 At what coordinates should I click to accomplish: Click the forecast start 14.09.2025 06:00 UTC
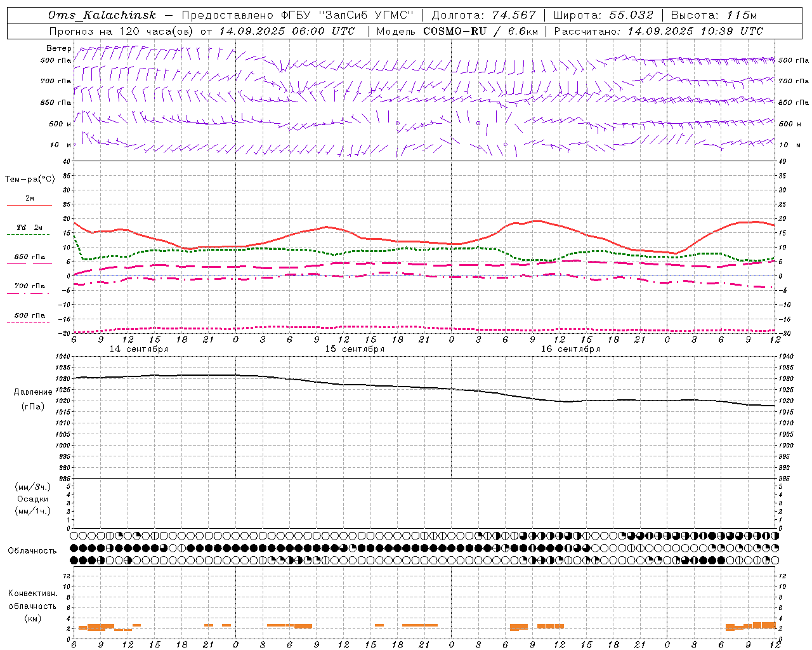pyautogui.click(x=287, y=30)
